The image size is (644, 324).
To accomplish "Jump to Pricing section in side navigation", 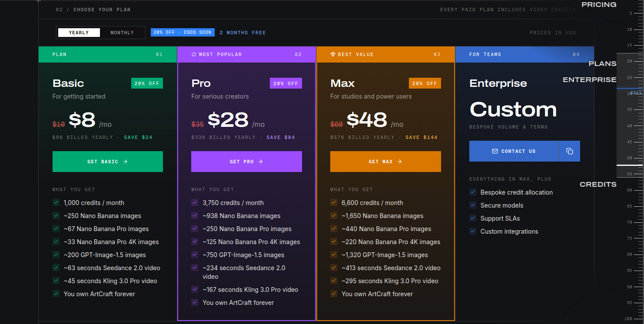I will coord(599,4).
